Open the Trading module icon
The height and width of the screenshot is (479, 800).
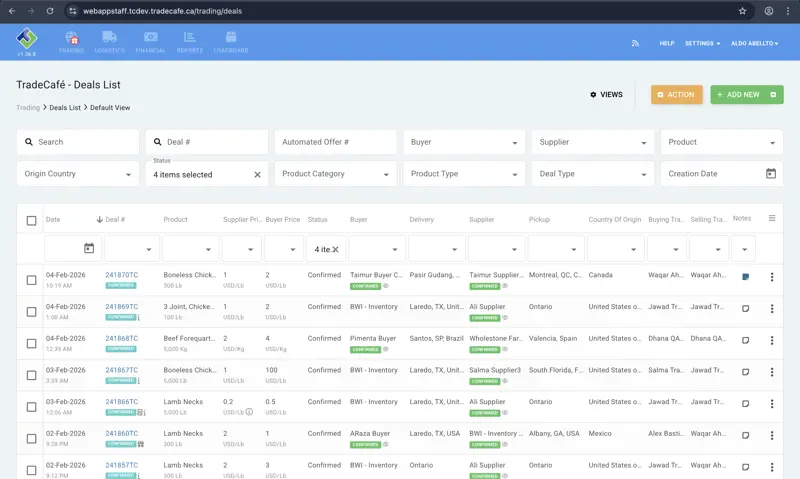(71, 37)
